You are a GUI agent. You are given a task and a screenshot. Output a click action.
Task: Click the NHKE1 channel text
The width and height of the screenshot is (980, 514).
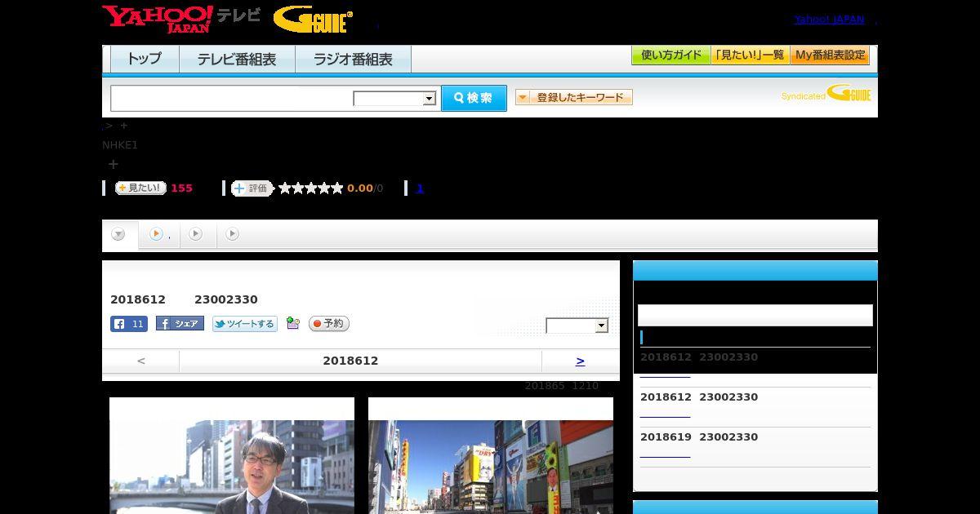click(120, 145)
